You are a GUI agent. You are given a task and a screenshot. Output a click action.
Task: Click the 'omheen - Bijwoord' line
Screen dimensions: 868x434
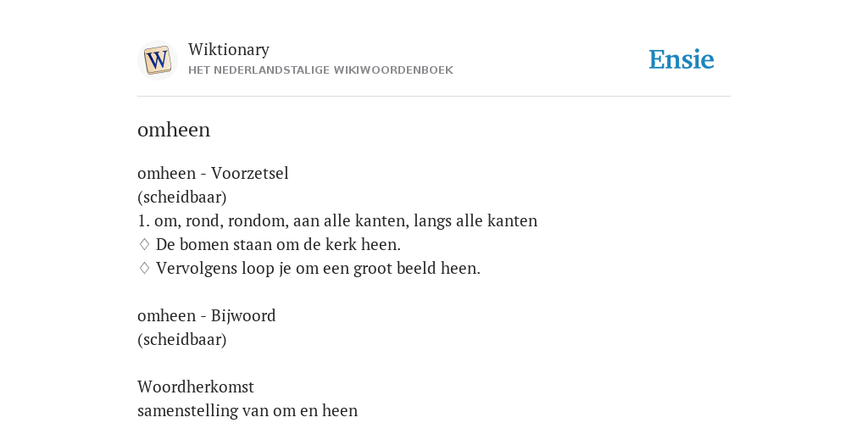(x=207, y=315)
